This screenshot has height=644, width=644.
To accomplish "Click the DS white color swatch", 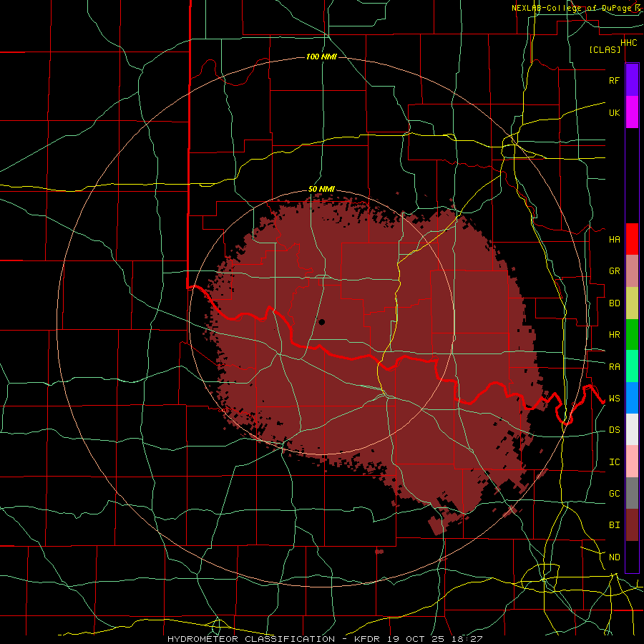I will pos(632,429).
